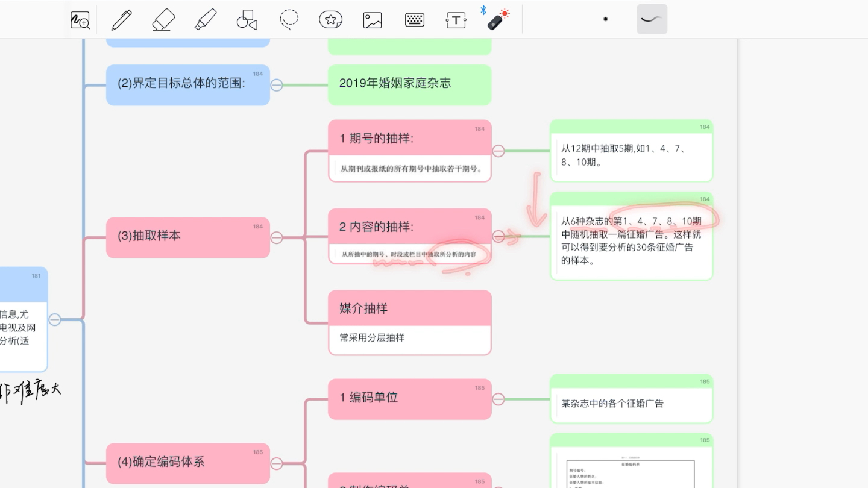Viewport: 868px width, 488px height.
Task: Collapse the left-edge blue root node
Action: 55,319
